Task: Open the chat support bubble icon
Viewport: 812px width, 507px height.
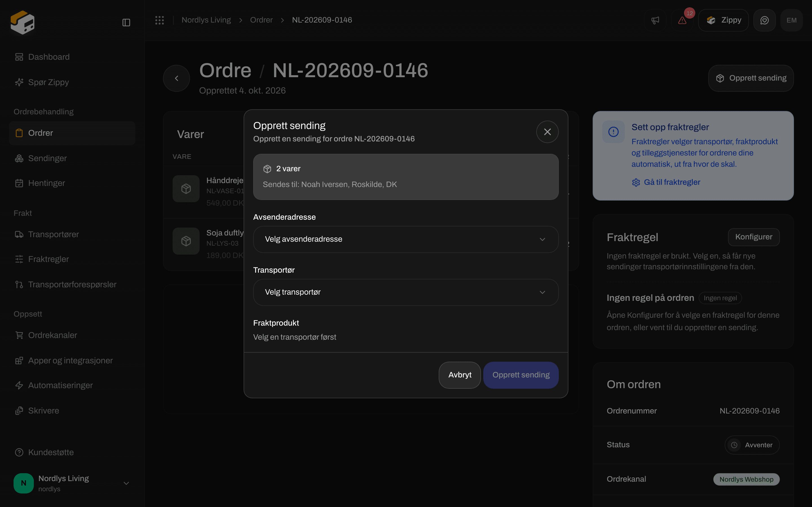Action: (x=764, y=20)
